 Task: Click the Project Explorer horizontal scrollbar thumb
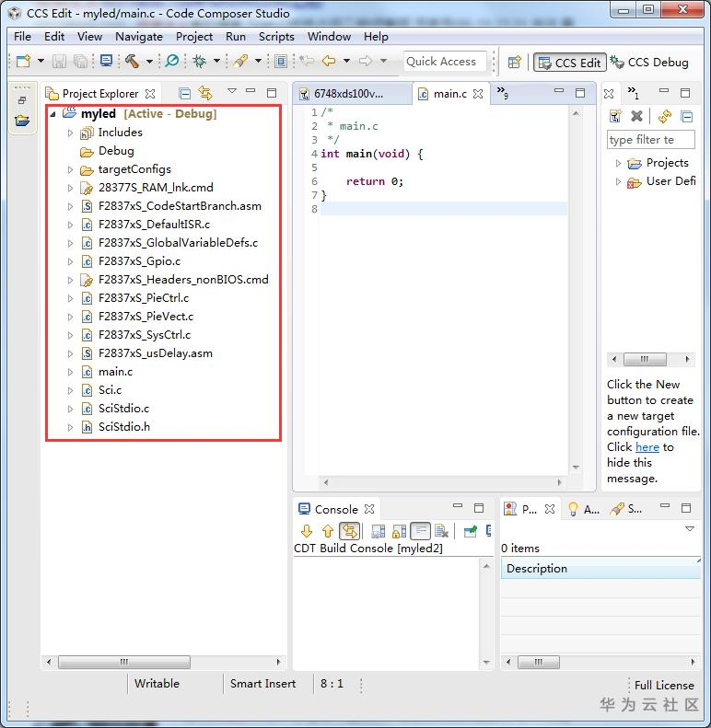(x=124, y=662)
